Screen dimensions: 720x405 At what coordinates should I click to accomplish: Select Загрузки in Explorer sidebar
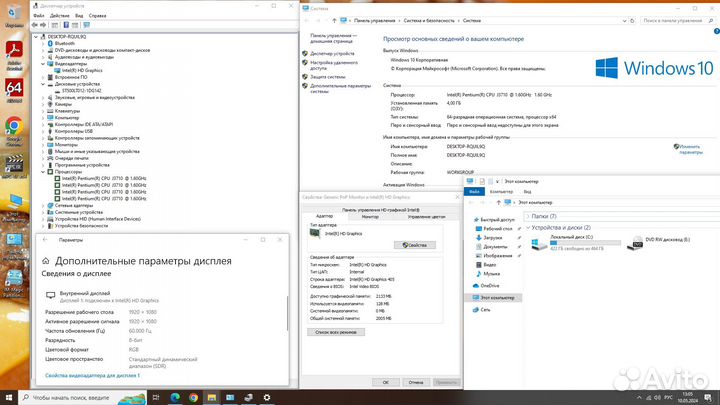coord(493,238)
